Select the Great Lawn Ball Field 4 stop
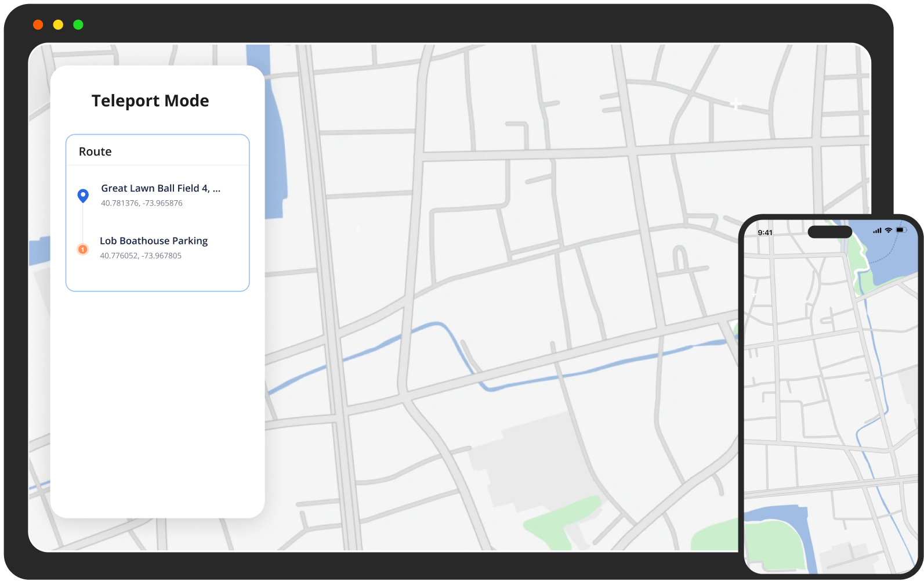924x584 pixels. tap(161, 188)
